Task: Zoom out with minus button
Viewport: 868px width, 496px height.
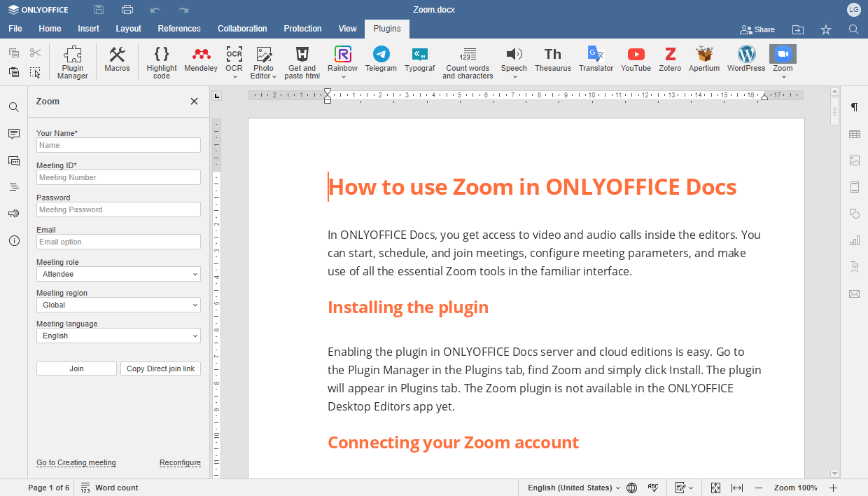Action: coord(758,488)
